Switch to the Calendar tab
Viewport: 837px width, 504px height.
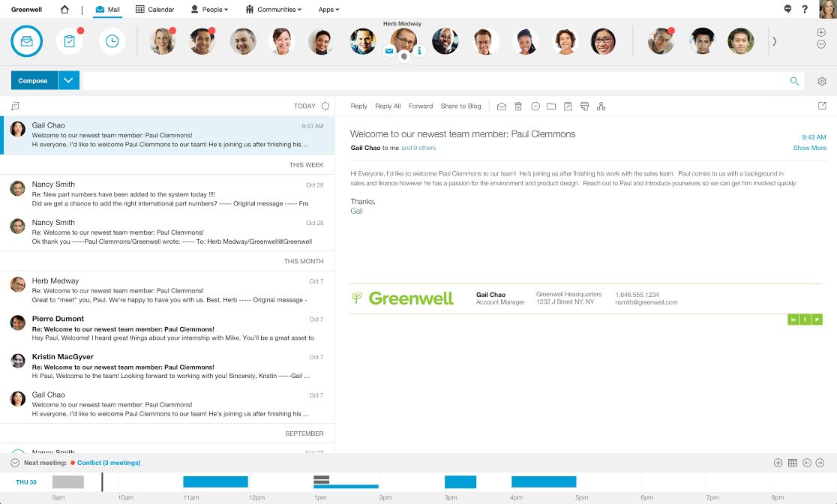click(154, 9)
